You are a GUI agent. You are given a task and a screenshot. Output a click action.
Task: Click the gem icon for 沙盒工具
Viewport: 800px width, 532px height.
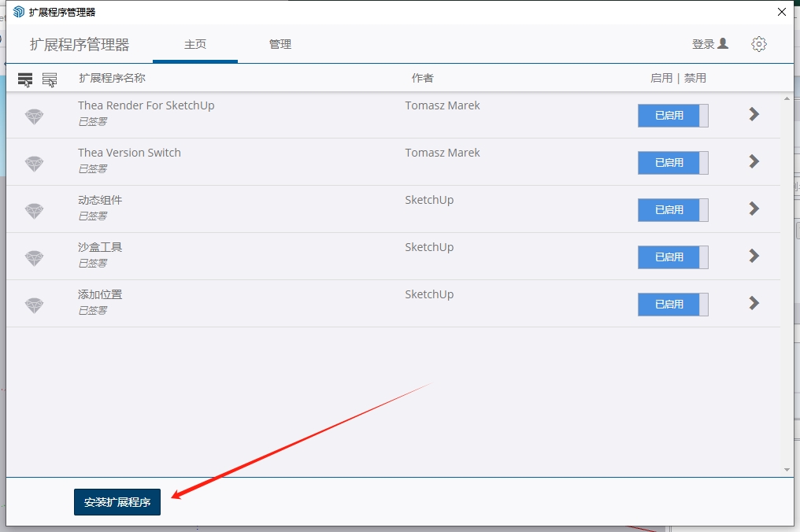tap(34, 258)
